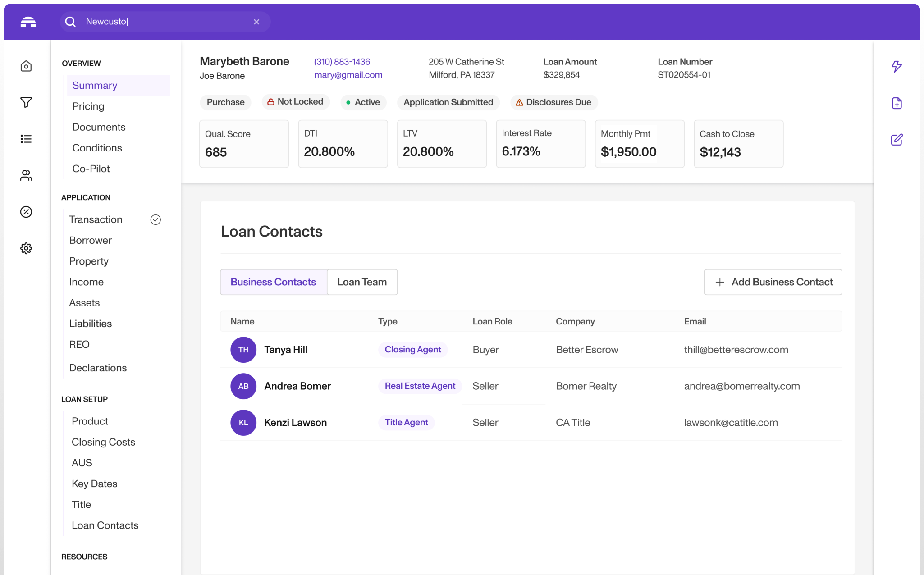Switch to Loan Team tab
924x575 pixels.
pos(362,282)
